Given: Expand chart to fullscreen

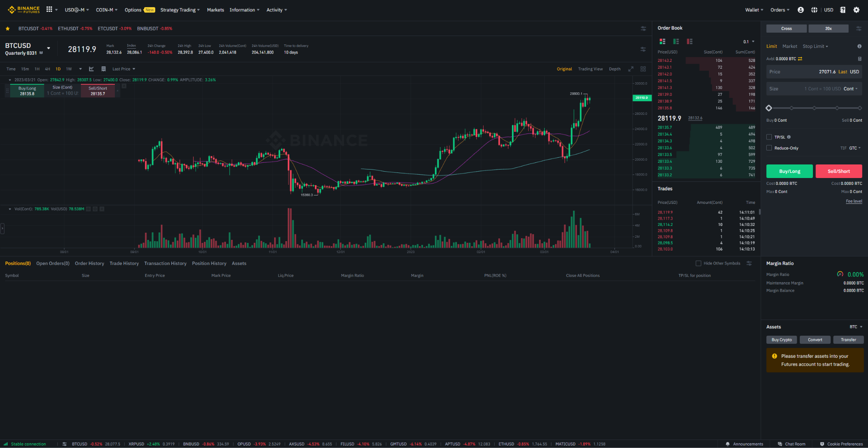Looking at the screenshot, I should pyautogui.click(x=631, y=69).
